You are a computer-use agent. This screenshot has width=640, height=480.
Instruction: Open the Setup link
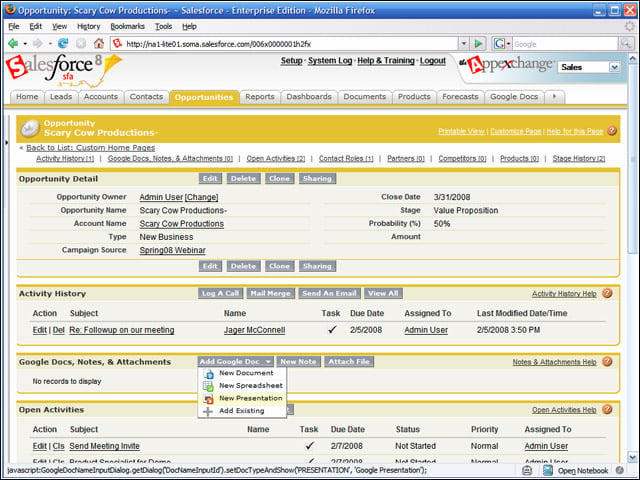tap(291, 60)
